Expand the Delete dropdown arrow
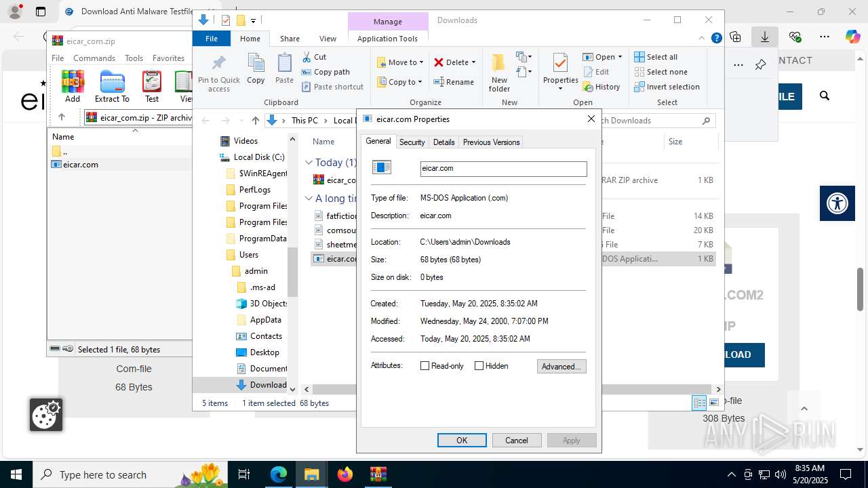868x488 pixels. 473,62
